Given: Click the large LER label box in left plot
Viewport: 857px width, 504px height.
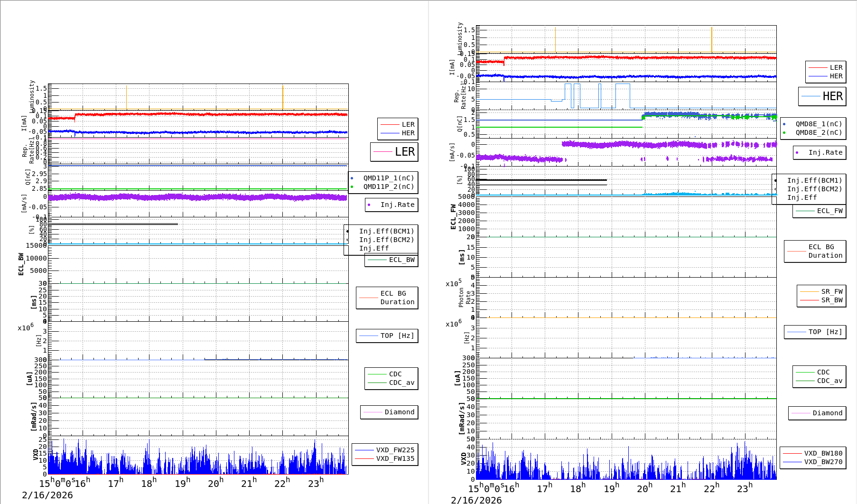Looking at the screenshot, I should click(394, 152).
